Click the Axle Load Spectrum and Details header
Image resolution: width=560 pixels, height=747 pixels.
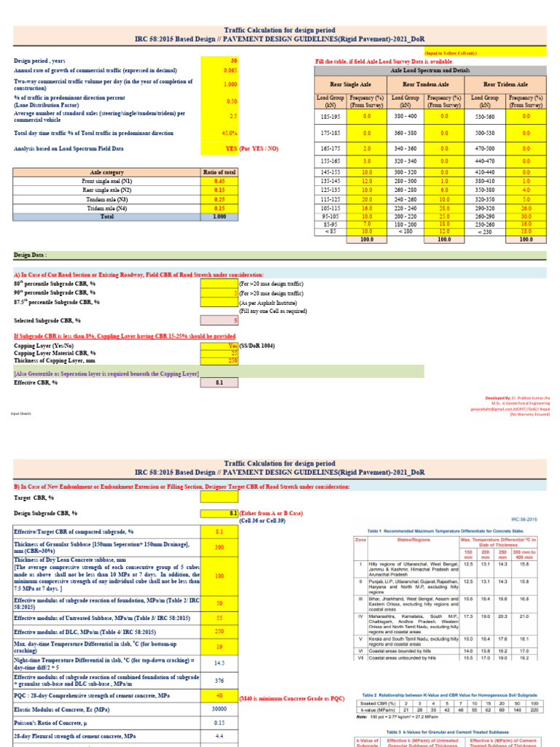coord(430,70)
